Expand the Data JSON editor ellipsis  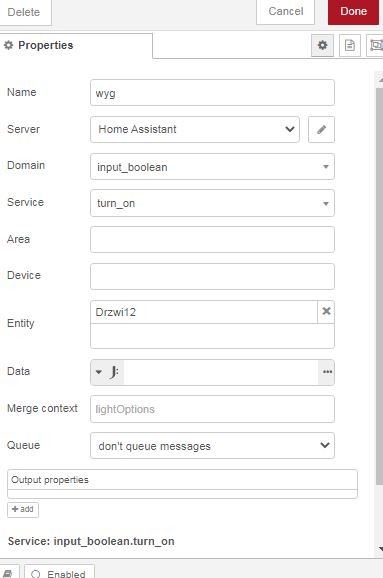click(327, 372)
